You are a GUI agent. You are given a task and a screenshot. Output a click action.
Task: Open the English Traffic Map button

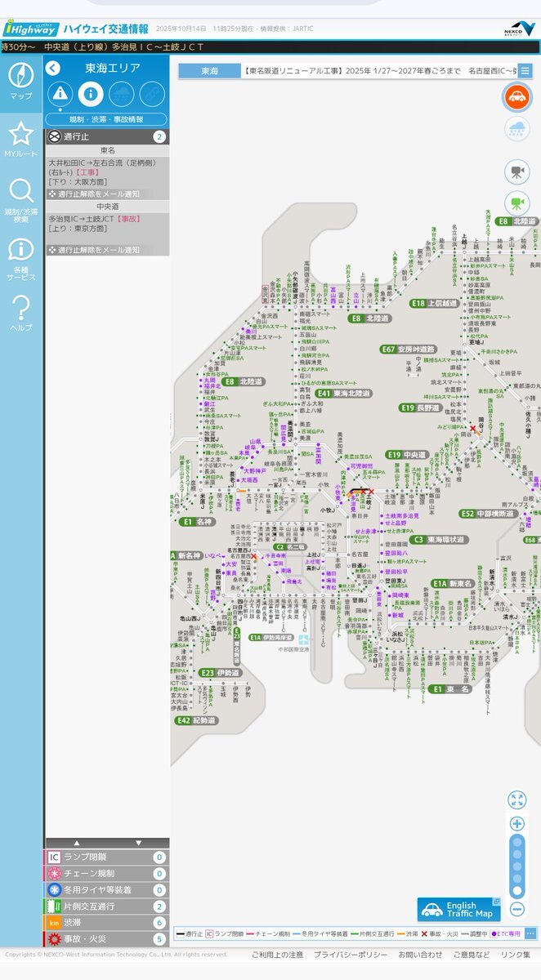click(x=459, y=910)
